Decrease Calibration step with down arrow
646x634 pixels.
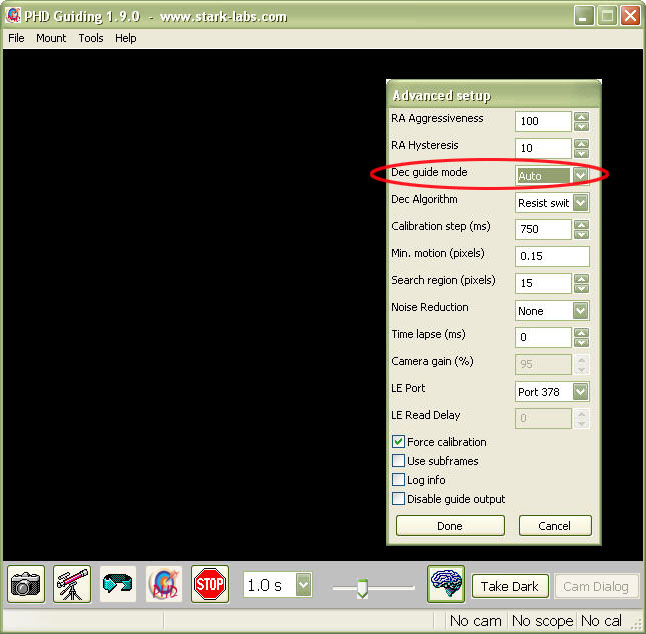581,234
